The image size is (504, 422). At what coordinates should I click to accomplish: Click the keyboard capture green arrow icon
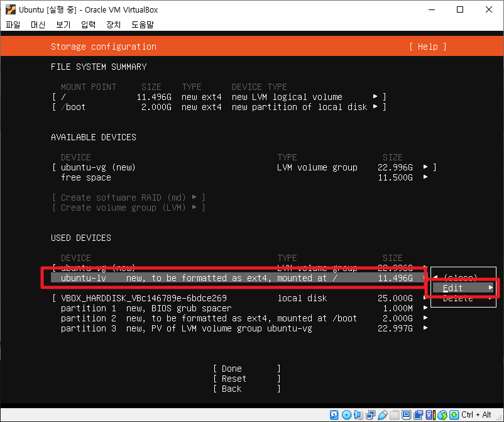(454, 415)
